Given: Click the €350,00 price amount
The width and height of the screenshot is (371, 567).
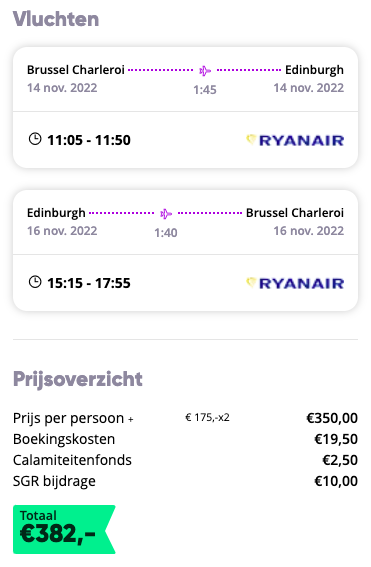Looking at the screenshot, I should [332, 418].
